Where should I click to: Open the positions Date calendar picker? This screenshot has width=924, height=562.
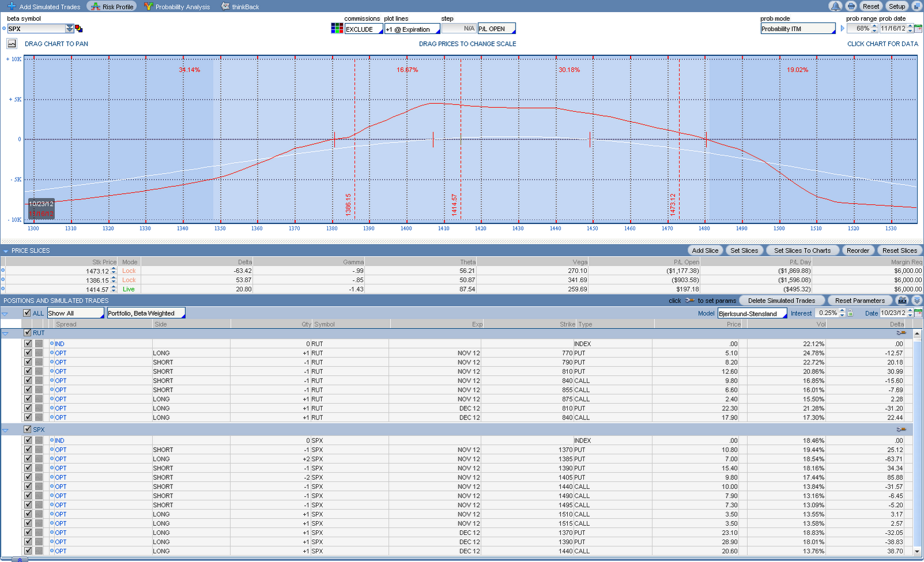(x=918, y=313)
